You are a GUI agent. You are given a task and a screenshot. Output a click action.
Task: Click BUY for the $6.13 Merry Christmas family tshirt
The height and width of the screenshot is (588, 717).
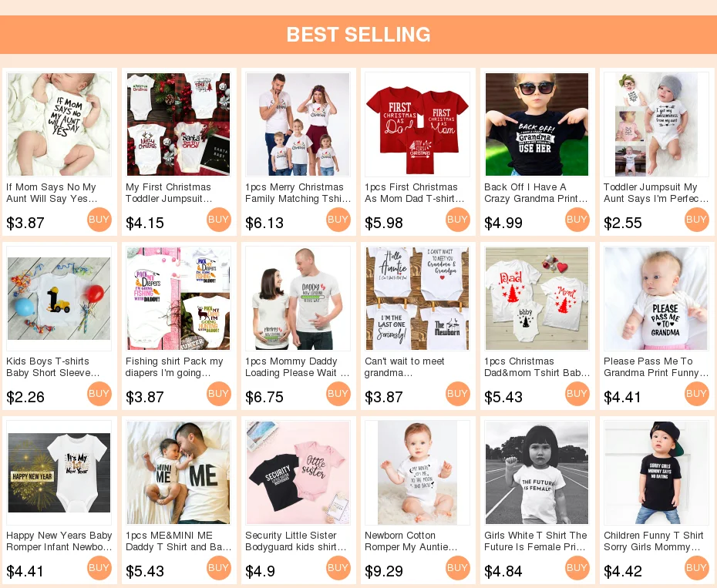point(338,220)
